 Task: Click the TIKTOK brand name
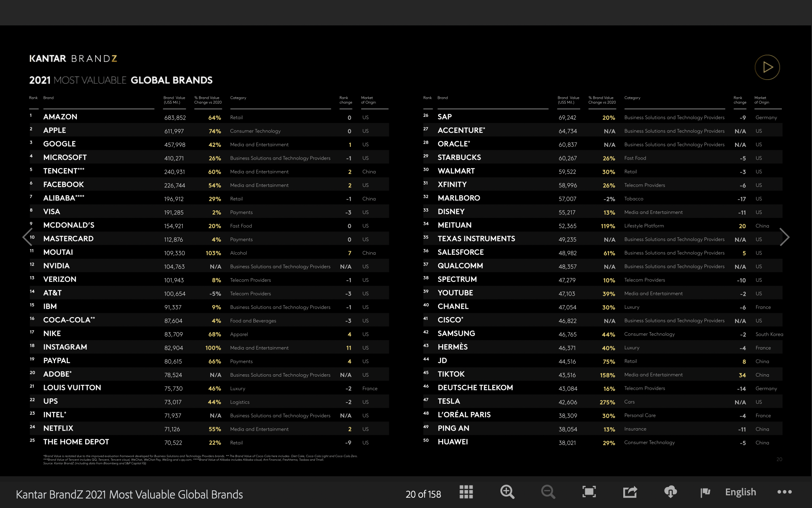pos(451,374)
